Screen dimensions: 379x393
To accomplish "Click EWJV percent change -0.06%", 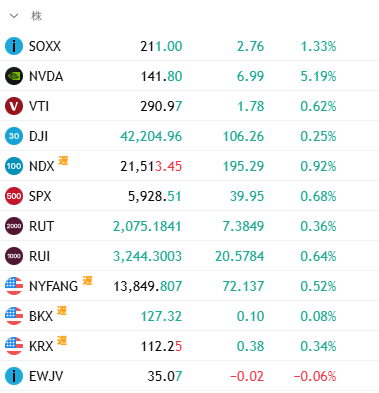I will (315, 376).
